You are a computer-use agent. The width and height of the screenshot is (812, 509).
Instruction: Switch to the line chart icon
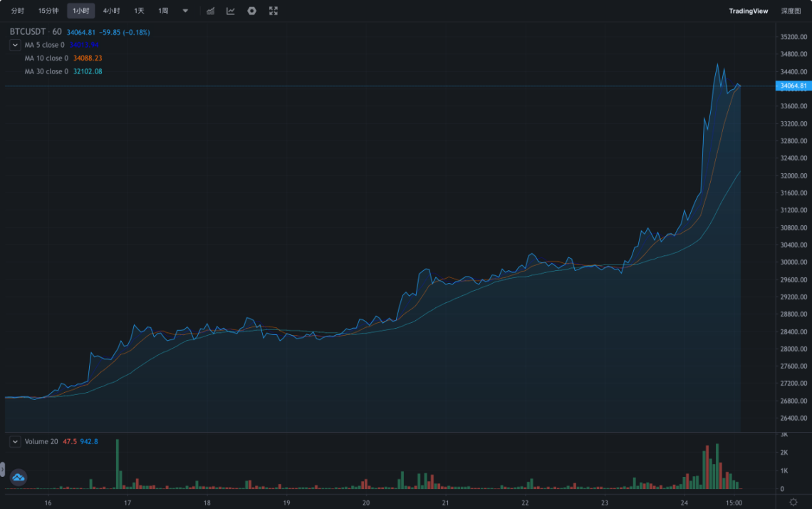(x=229, y=11)
